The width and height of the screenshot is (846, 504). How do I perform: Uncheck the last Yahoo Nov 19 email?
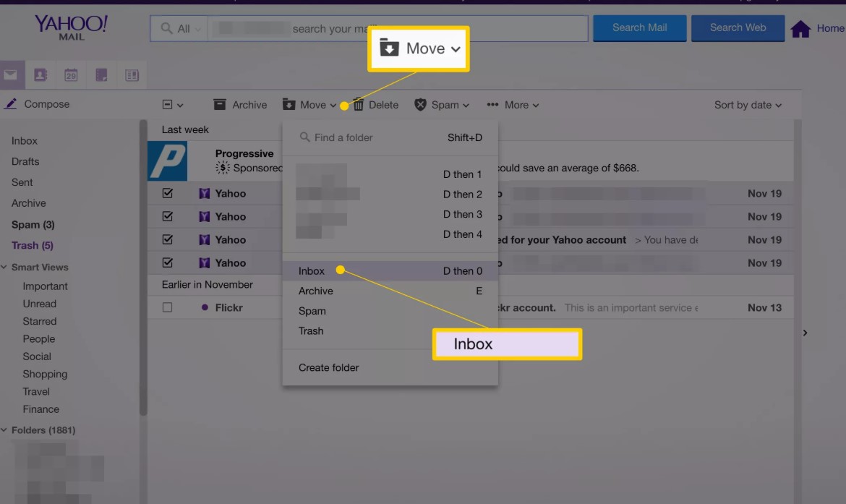167,262
